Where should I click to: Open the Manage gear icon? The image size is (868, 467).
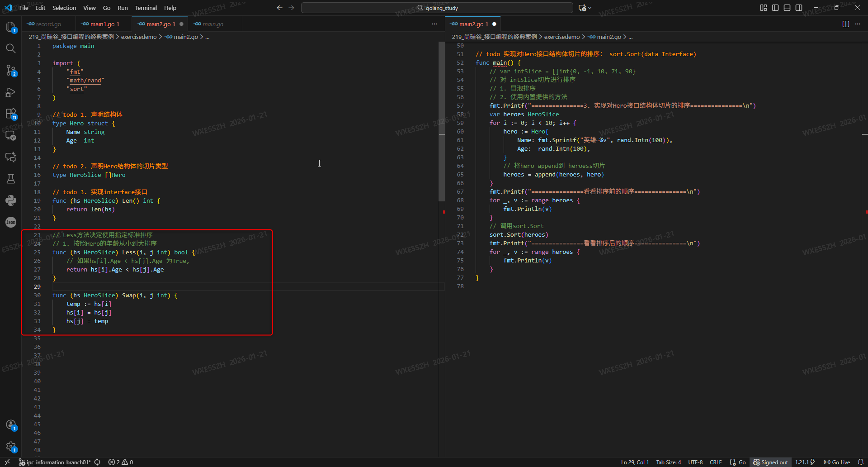click(11, 447)
